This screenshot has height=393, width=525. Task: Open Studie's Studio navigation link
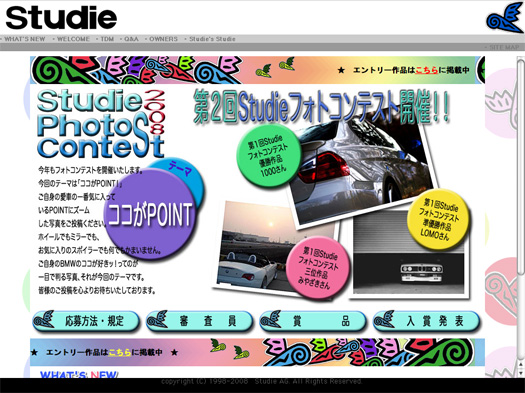pos(212,39)
